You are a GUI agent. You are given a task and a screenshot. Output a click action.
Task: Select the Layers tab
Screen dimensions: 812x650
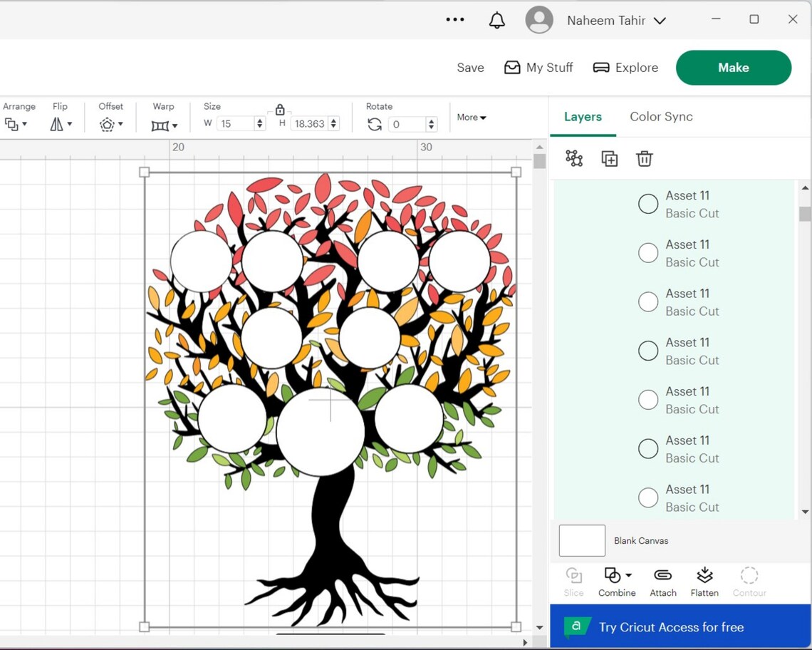coord(583,116)
